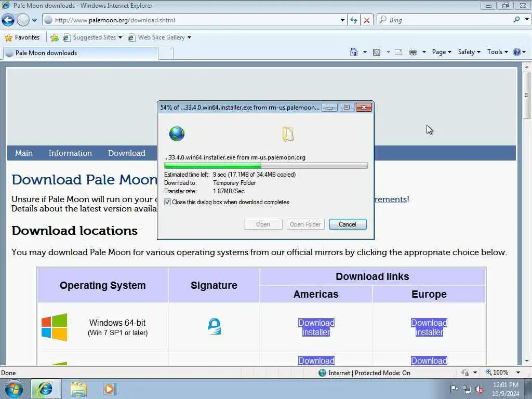Image resolution: width=532 pixels, height=399 pixels.
Task: Click the browser Back arrow button
Action: (x=8, y=20)
